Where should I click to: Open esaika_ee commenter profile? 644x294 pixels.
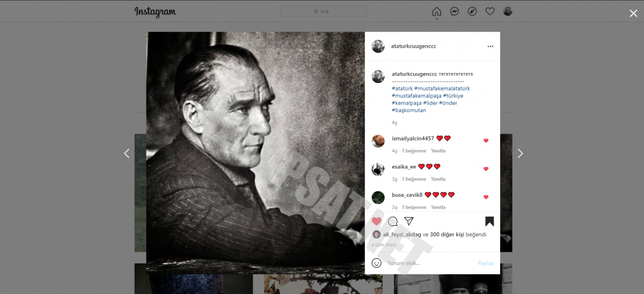point(404,167)
